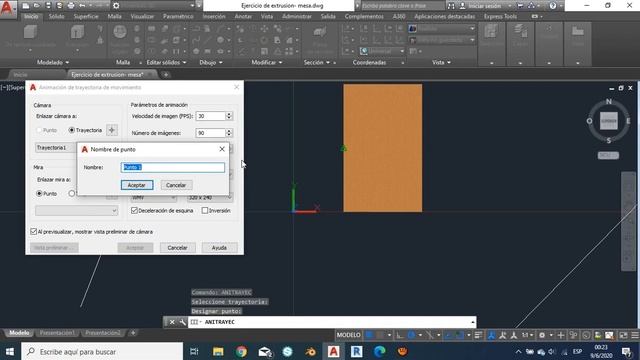Click Cancelar in the animation trajectory dialog
Screen dimensions: 640x360
(177, 248)
